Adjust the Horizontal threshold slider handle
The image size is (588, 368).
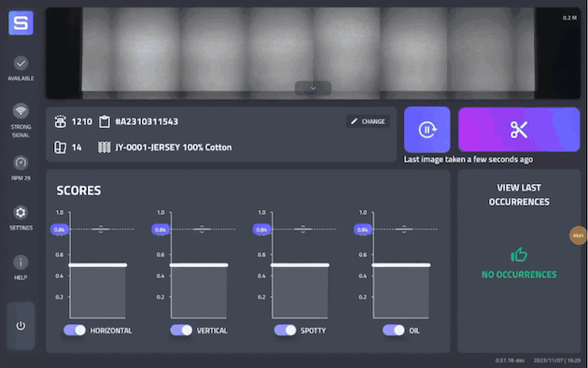[101, 229]
